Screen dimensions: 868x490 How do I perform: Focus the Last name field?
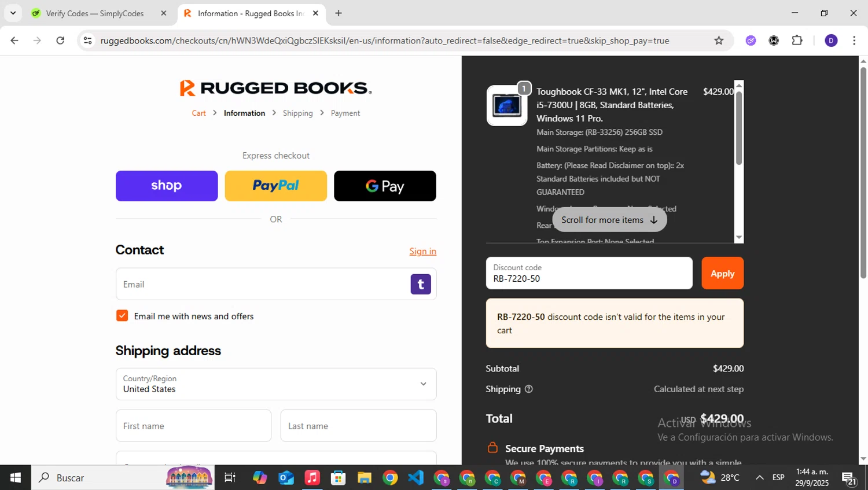coord(358,426)
